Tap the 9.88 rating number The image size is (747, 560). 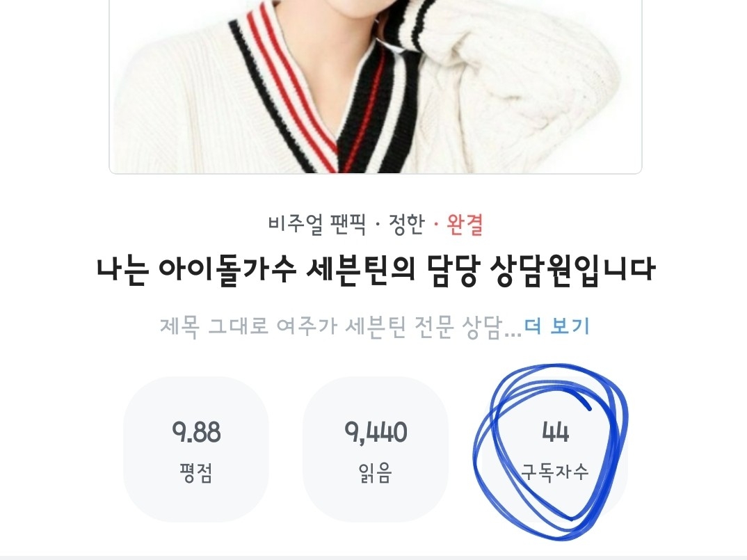196,432
